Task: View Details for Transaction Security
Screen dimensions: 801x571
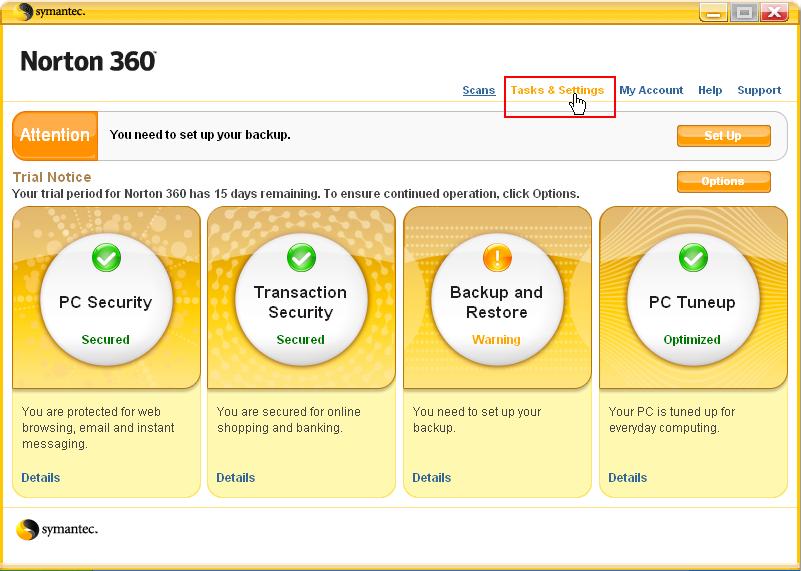Action: point(235,478)
